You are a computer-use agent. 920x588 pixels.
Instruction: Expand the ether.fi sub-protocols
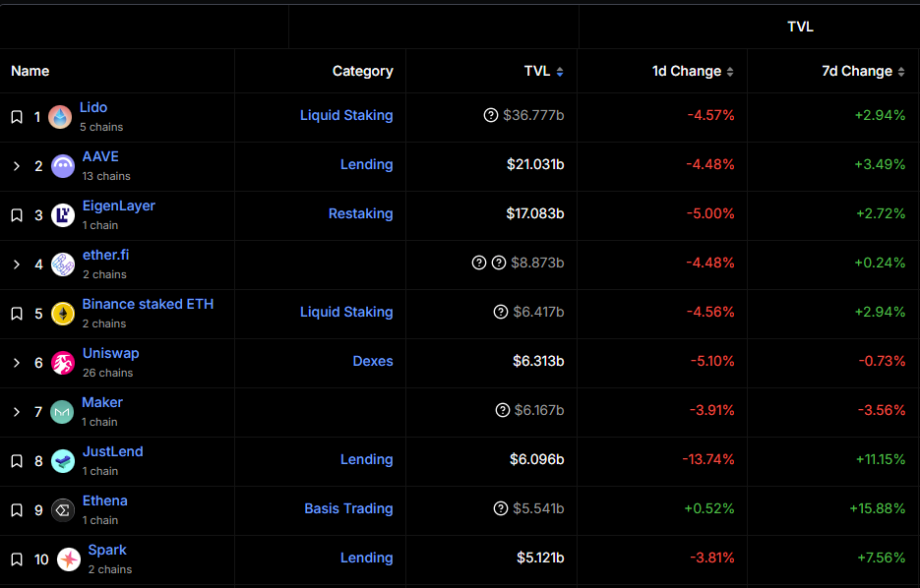pyautogui.click(x=17, y=265)
